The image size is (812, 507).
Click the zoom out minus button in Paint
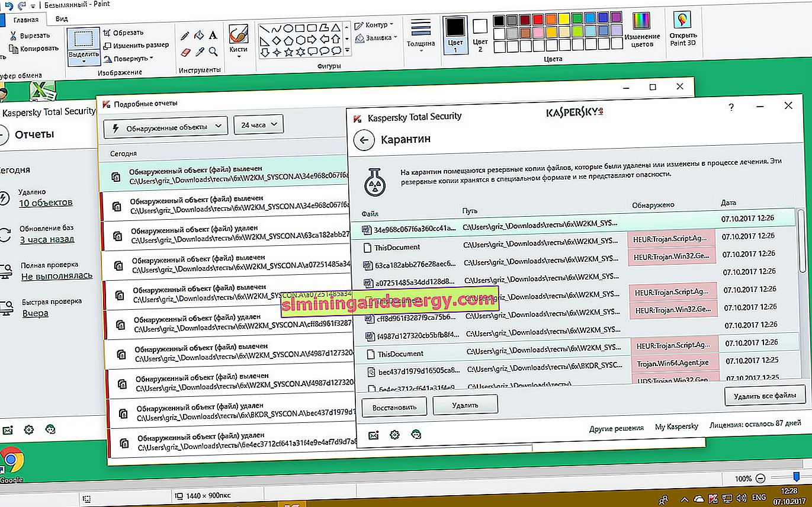click(760, 478)
